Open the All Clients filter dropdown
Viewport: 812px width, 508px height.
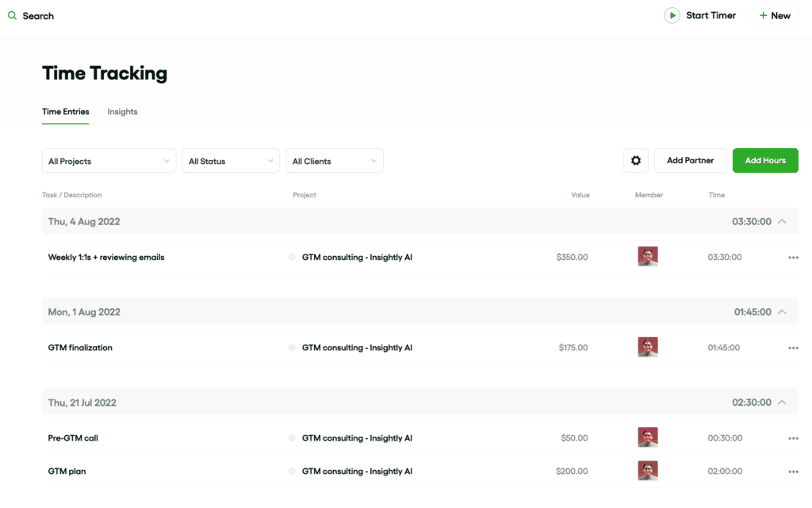point(335,161)
